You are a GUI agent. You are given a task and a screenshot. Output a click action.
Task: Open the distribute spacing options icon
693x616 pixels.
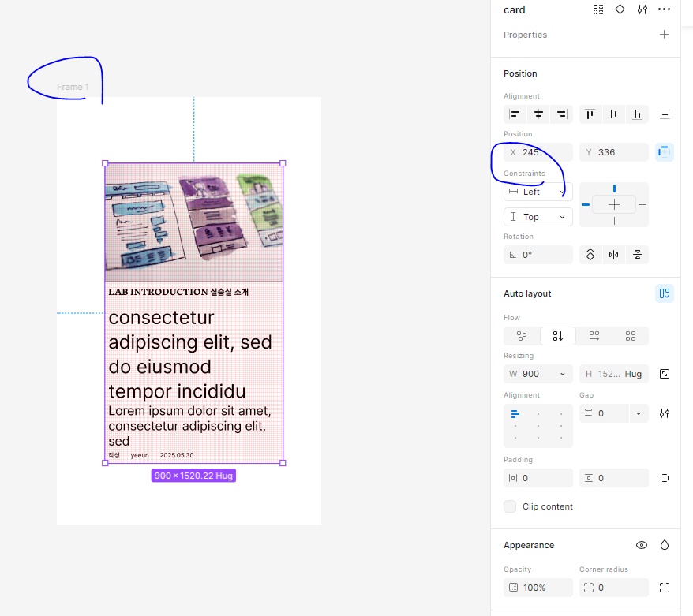pos(665,114)
